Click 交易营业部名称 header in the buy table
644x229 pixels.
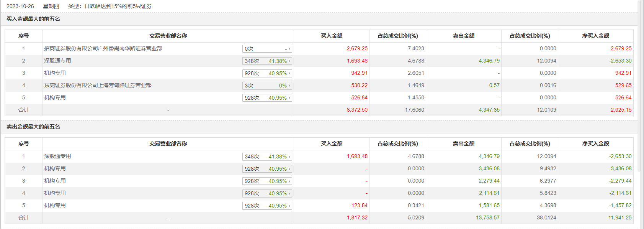pyautogui.click(x=168, y=36)
